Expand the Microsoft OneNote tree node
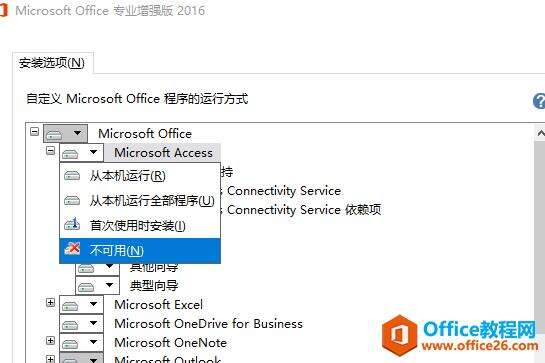Image resolution: width=545 pixels, height=363 pixels. pos(50,341)
